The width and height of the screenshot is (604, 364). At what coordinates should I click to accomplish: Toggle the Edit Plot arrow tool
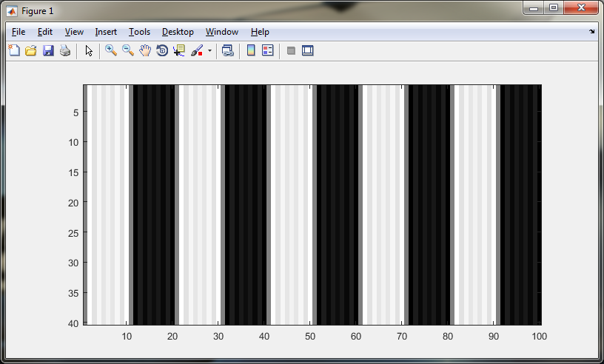click(89, 51)
